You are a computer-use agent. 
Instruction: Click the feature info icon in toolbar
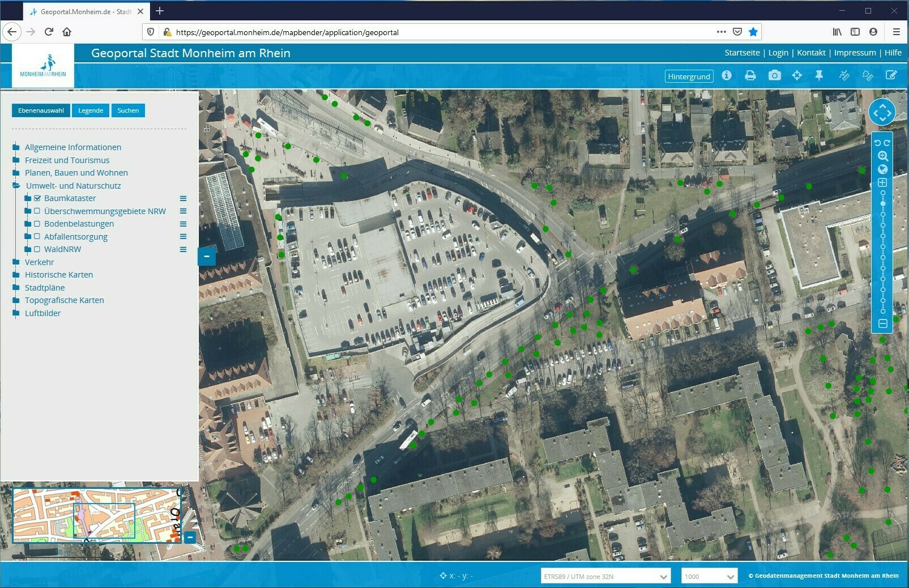point(727,75)
